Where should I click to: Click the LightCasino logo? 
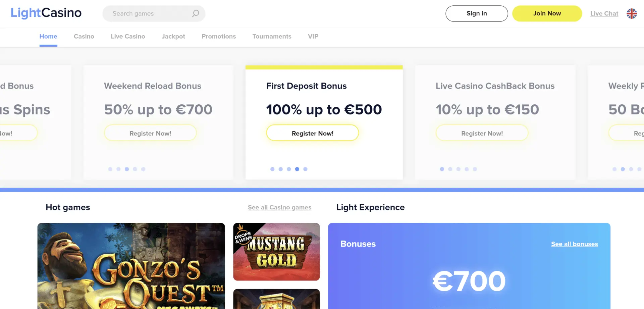pyautogui.click(x=46, y=13)
